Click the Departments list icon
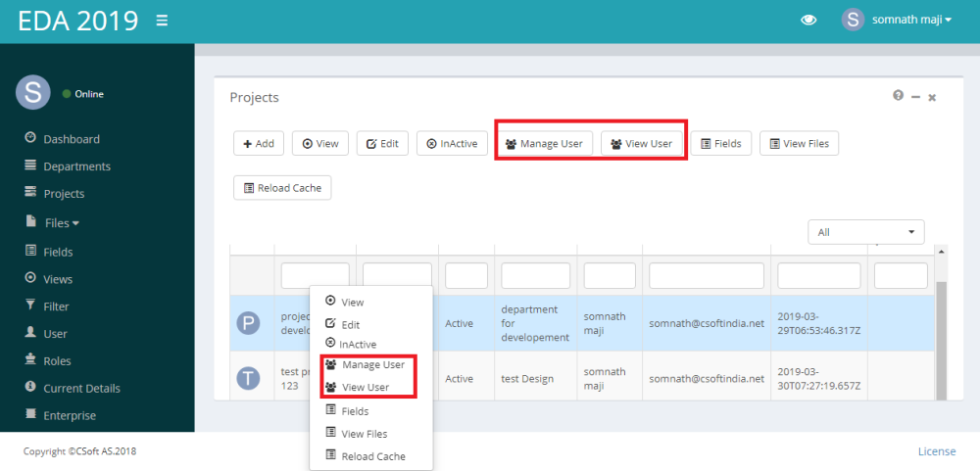980x471 pixels. 30,165
